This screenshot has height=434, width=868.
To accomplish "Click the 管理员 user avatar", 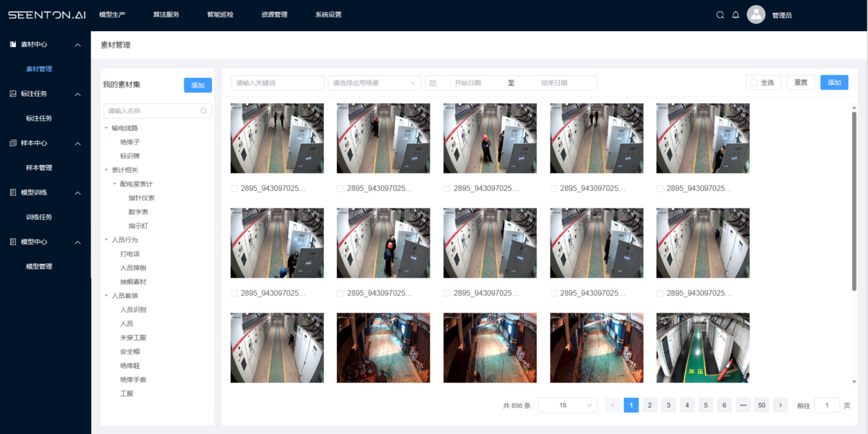I will 756,14.
